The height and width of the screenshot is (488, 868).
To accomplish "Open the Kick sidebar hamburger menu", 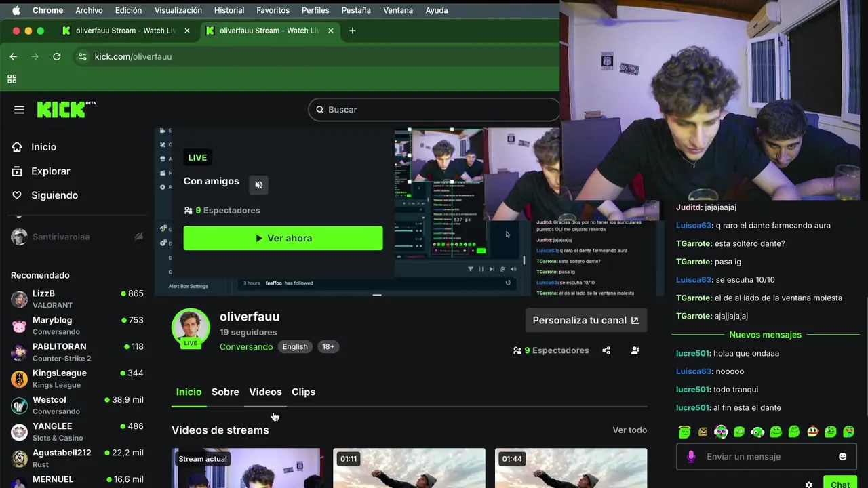I will point(19,110).
